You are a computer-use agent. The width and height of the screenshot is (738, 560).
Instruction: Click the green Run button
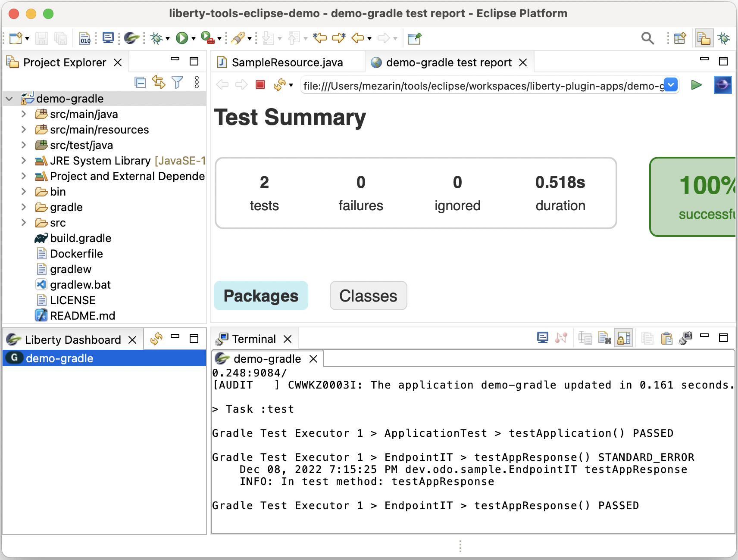182,38
